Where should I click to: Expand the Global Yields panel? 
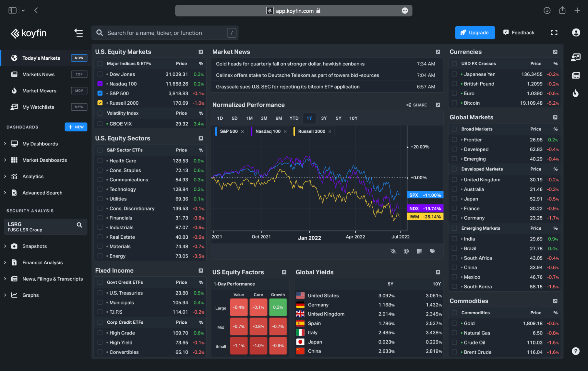(438, 272)
